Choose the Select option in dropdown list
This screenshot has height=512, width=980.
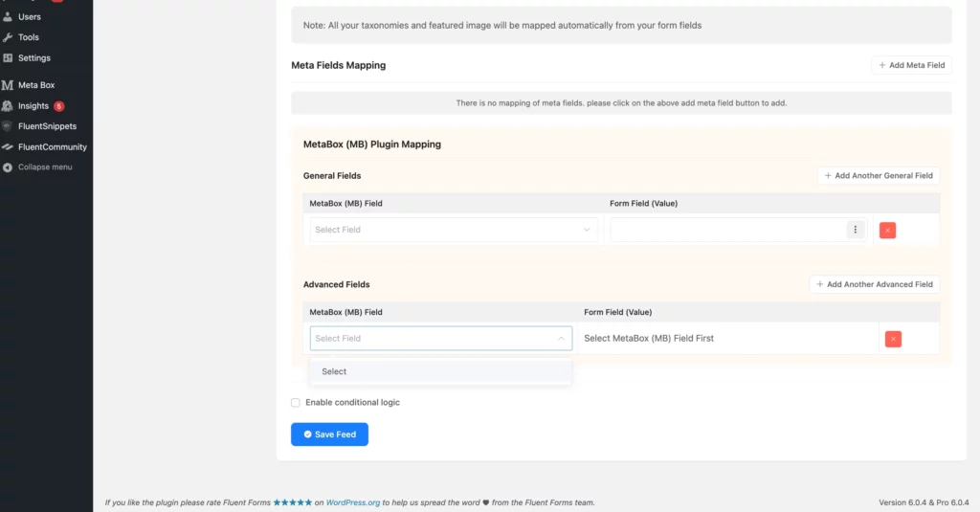coord(440,371)
